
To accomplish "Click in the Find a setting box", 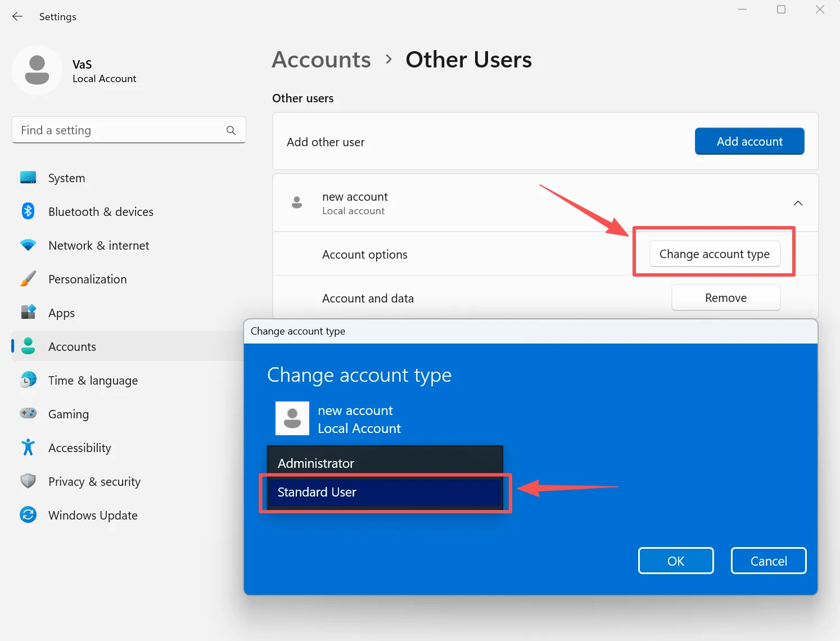I will point(129,130).
